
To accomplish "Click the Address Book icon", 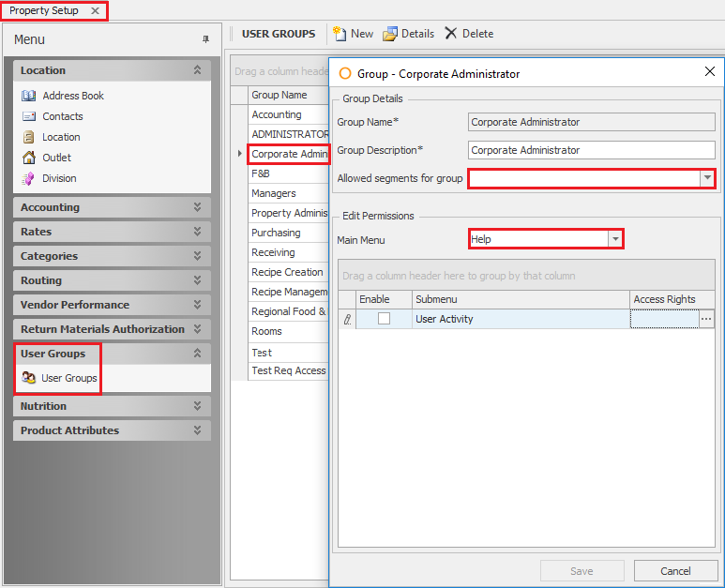I will pos(29,96).
